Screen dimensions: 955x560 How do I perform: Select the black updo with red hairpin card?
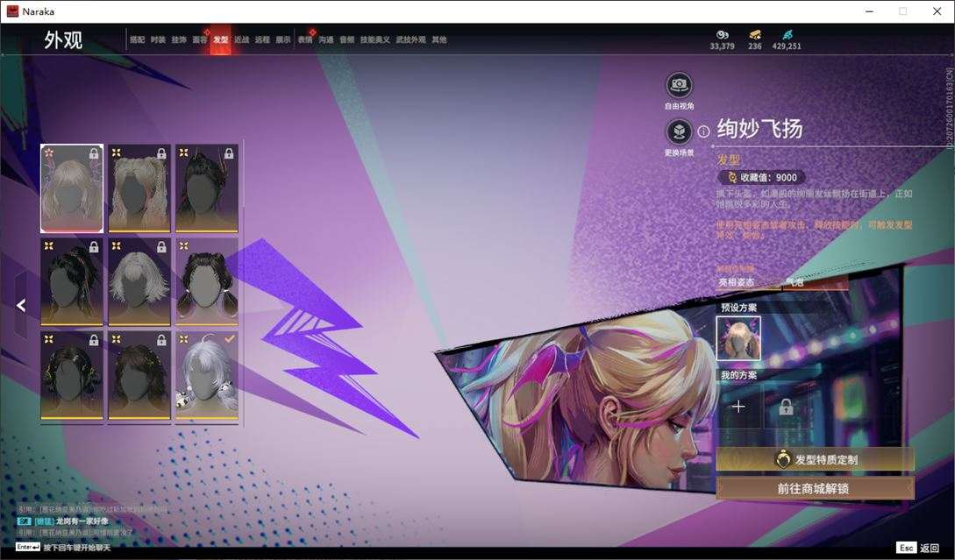207,188
